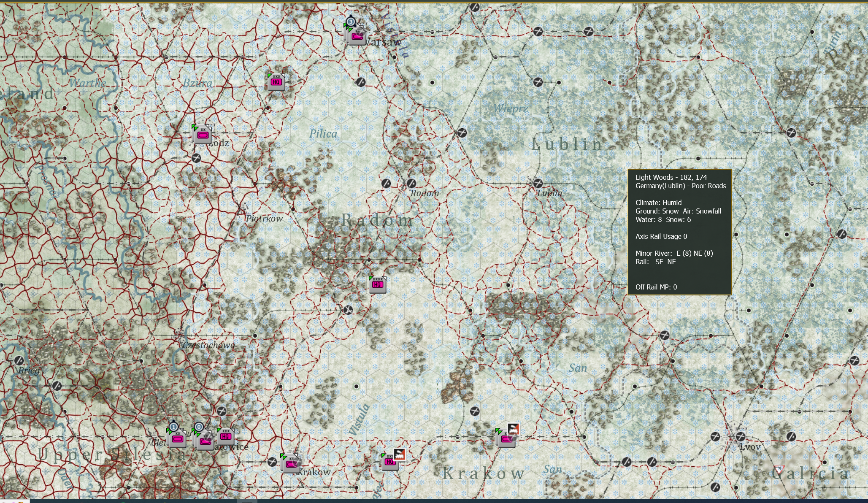Click the Galicia region label
The height and width of the screenshot is (503, 868).
811,473
